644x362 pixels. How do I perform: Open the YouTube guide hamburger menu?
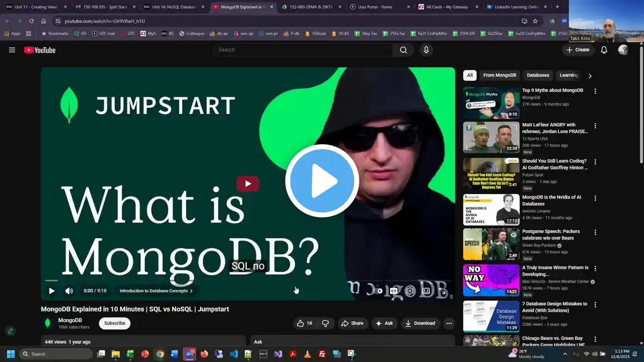(12, 50)
